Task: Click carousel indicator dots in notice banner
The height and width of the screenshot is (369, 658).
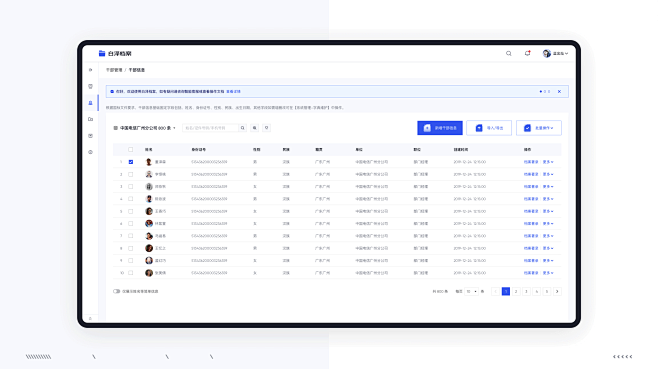Action: pyautogui.click(x=545, y=92)
